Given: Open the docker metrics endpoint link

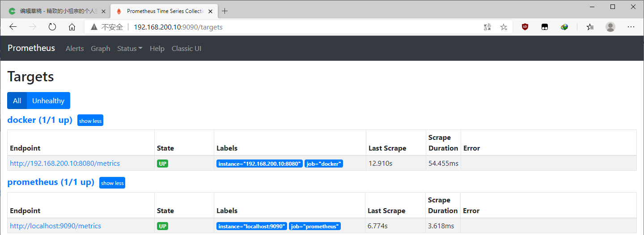Looking at the screenshot, I should (65, 164).
